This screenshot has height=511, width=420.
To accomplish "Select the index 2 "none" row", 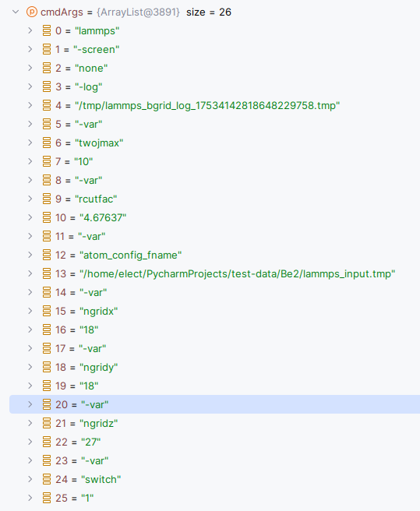I will point(214,68).
